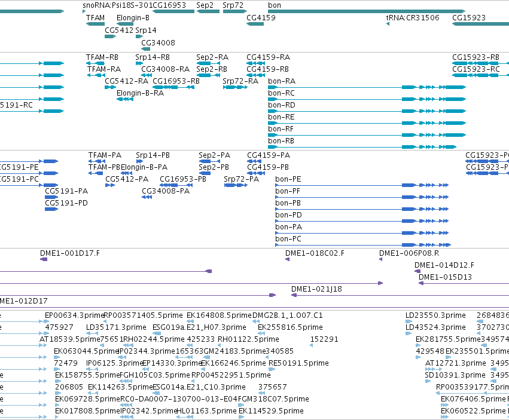This screenshot has width=509, height=420.
Task: Select the bon-RC transcript label
Action: click(281, 93)
